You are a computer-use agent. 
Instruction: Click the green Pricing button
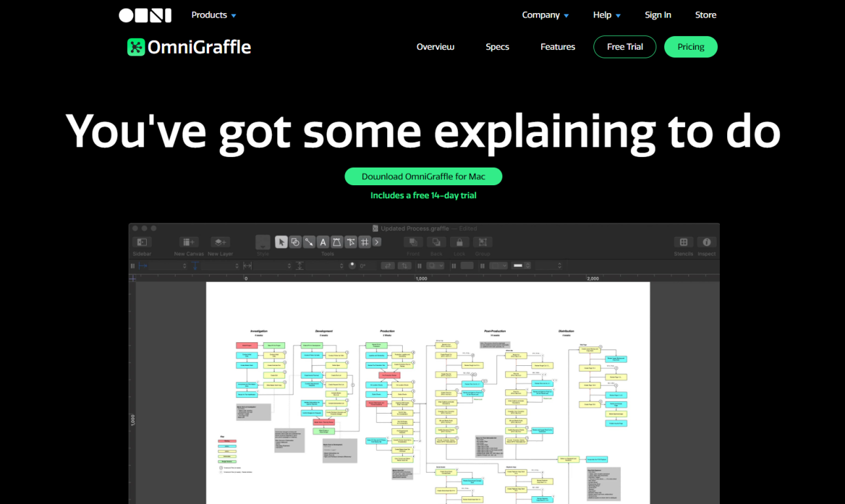691,47
